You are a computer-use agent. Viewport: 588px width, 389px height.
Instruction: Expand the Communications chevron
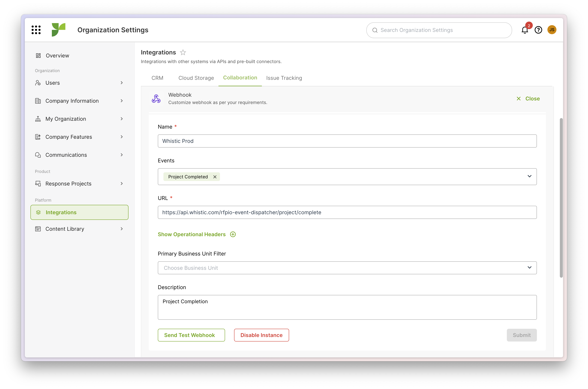pos(122,155)
